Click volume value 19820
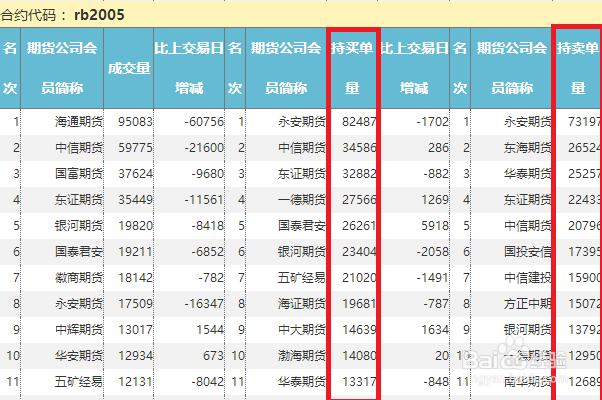 [x=136, y=226]
